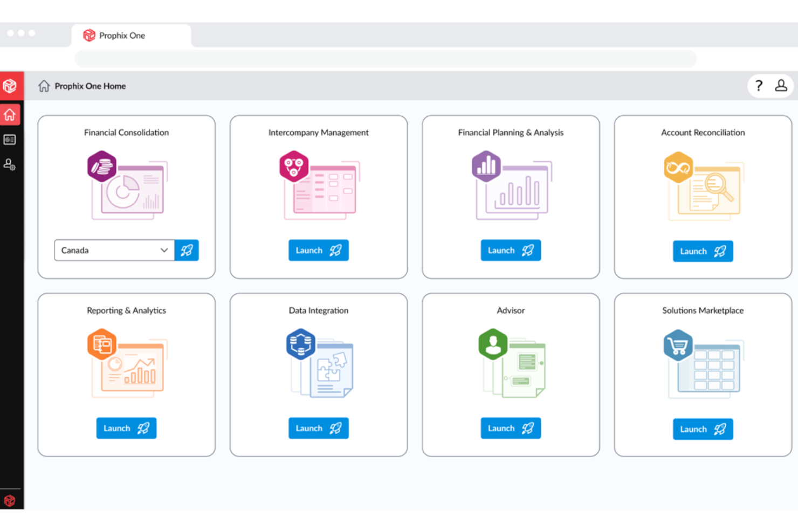The width and height of the screenshot is (798, 532).
Task: Launch Data Integration
Action: [319, 428]
